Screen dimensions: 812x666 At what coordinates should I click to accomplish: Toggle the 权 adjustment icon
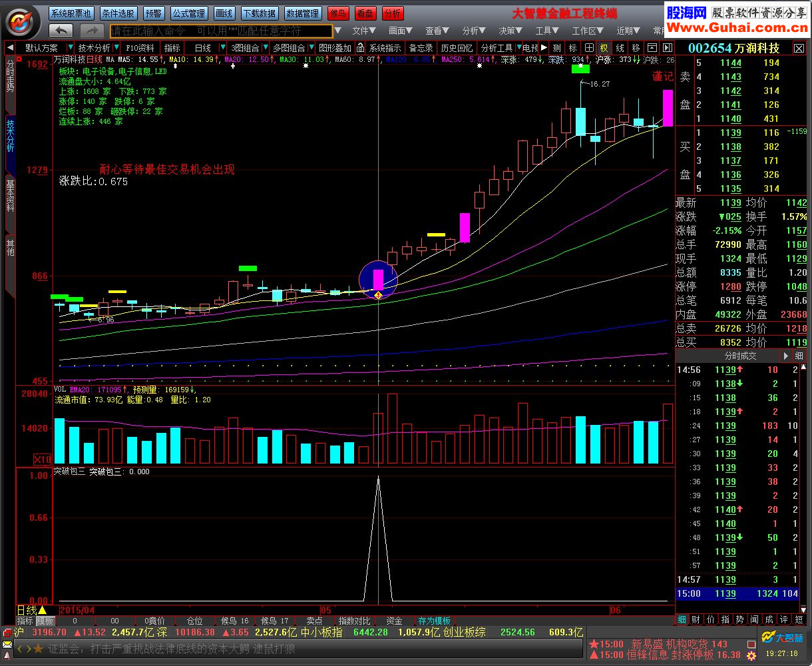coord(604,48)
